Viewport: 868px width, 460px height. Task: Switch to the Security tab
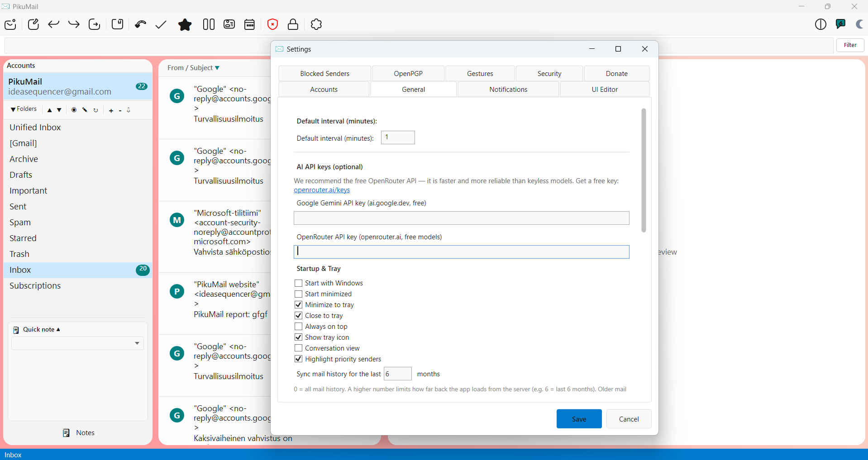549,73
